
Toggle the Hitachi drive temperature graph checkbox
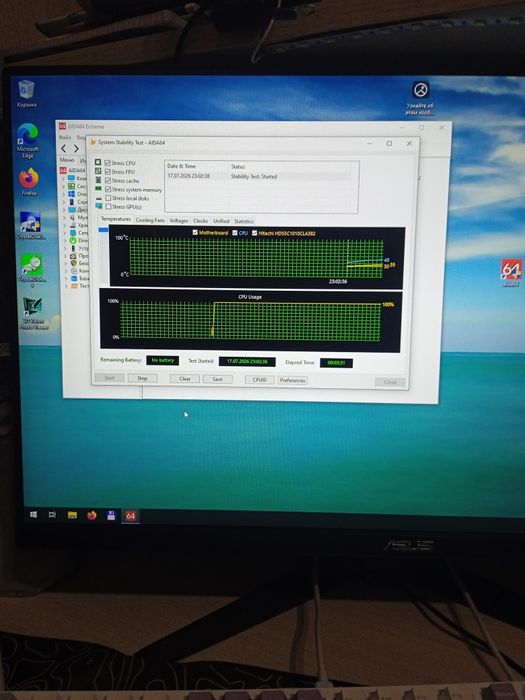tap(254, 233)
